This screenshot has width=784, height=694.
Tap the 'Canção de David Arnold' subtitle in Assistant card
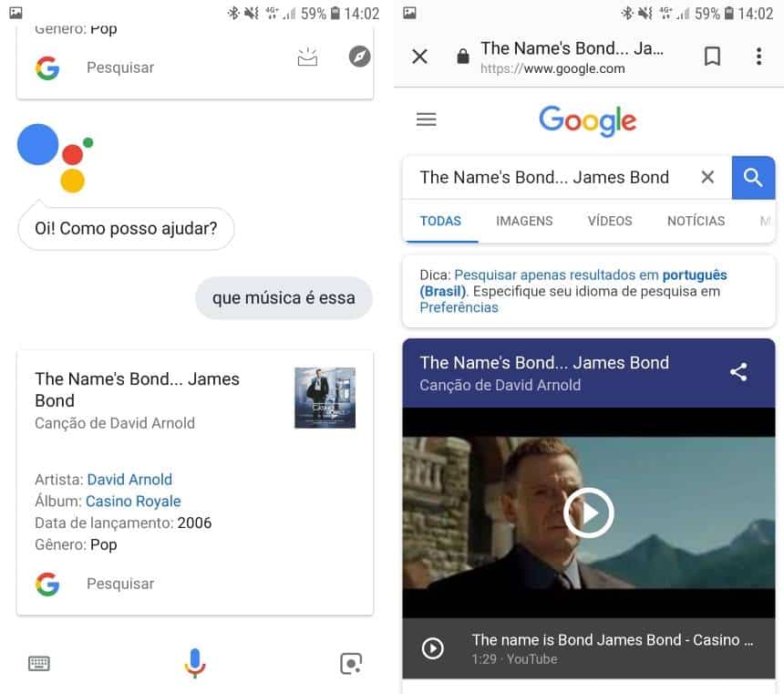115,423
